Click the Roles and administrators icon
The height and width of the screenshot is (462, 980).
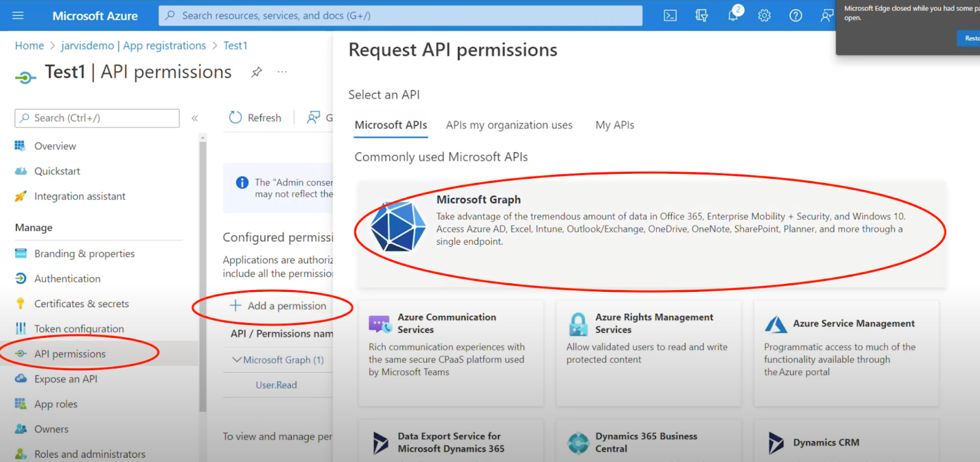(20, 454)
